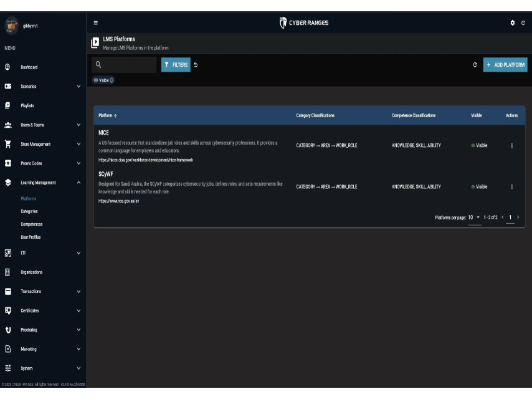Go to previous page arrow
The height and width of the screenshot is (399, 532).
[x=503, y=217]
